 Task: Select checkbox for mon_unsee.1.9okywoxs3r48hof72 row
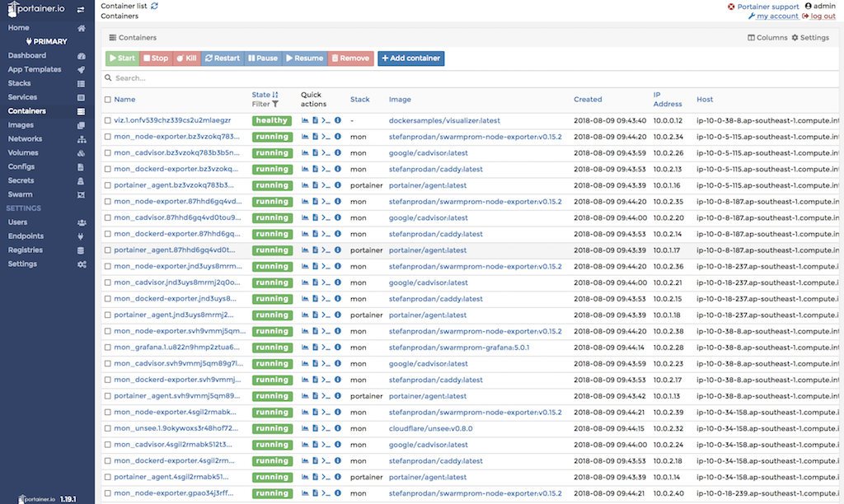[108, 429]
